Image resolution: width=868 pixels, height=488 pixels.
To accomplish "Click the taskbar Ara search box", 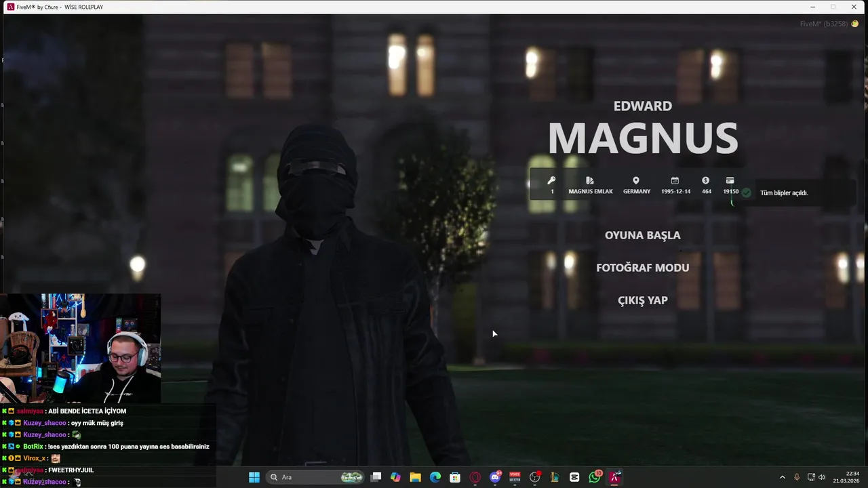I will [315, 477].
